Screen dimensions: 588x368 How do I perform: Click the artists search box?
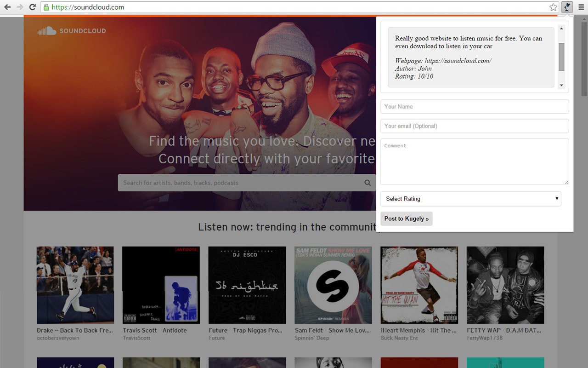(247, 183)
